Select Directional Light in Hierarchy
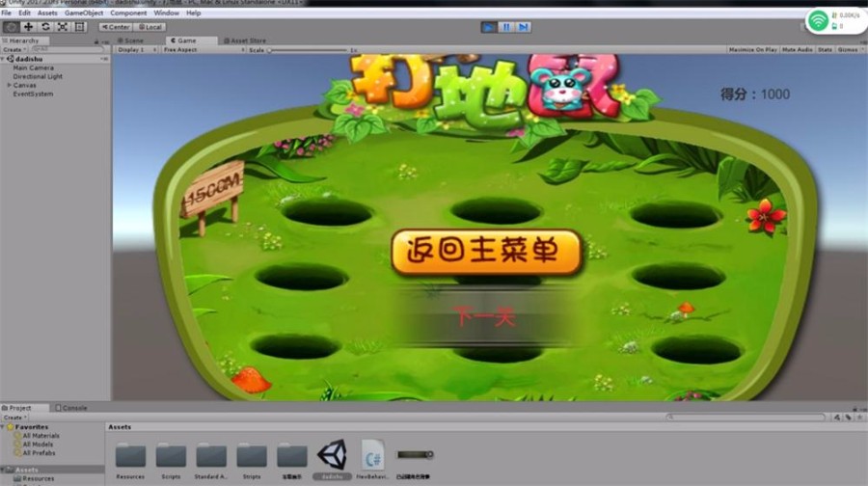Image resolution: width=868 pixels, height=486 pixels. [38, 76]
